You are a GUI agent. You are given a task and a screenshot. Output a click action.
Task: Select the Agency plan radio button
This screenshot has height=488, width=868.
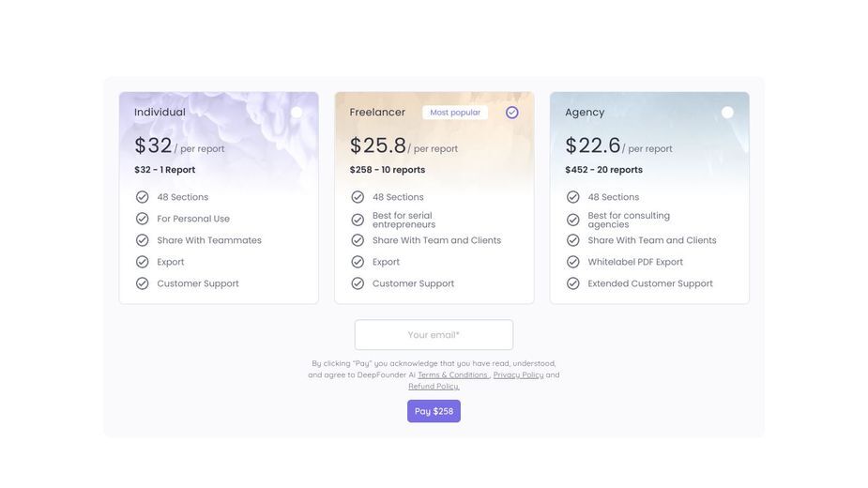click(727, 113)
